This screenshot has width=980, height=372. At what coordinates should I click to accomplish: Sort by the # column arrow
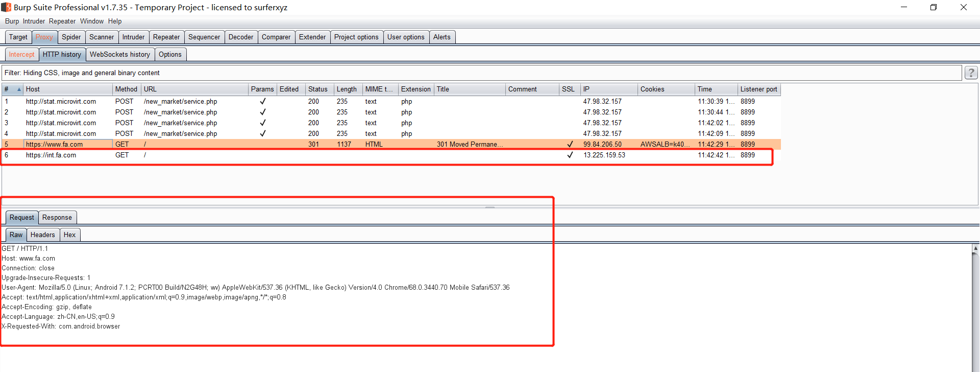click(x=19, y=89)
